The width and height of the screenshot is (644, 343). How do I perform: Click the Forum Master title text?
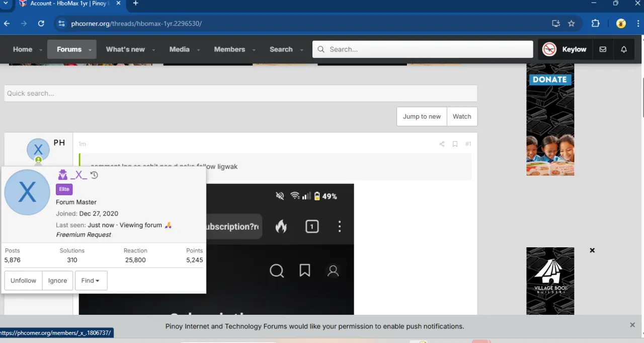[x=76, y=202]
